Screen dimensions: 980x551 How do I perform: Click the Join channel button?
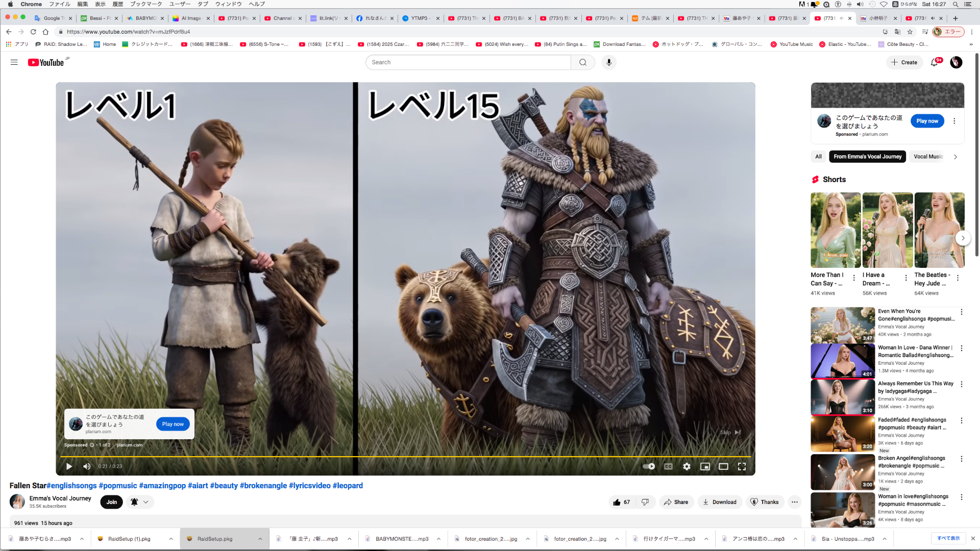click(111, 502)
